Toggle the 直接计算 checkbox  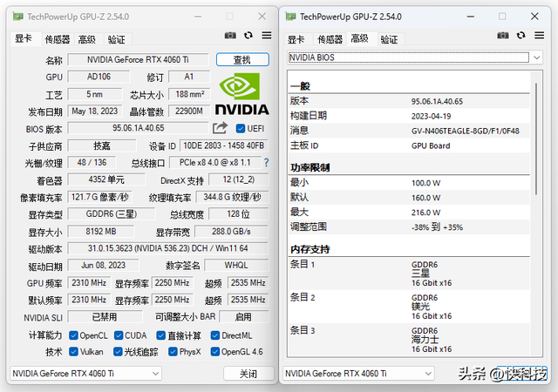point(160,335)
